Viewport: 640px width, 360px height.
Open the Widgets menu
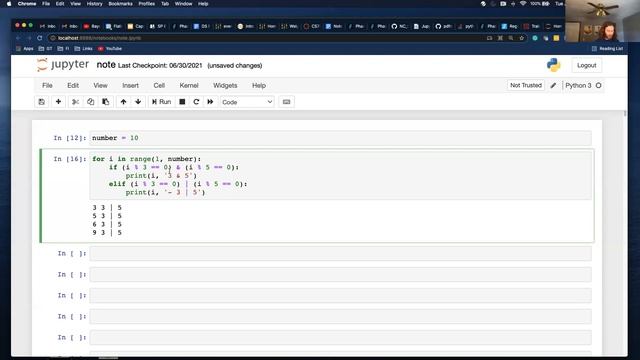[x=225, y=85]
